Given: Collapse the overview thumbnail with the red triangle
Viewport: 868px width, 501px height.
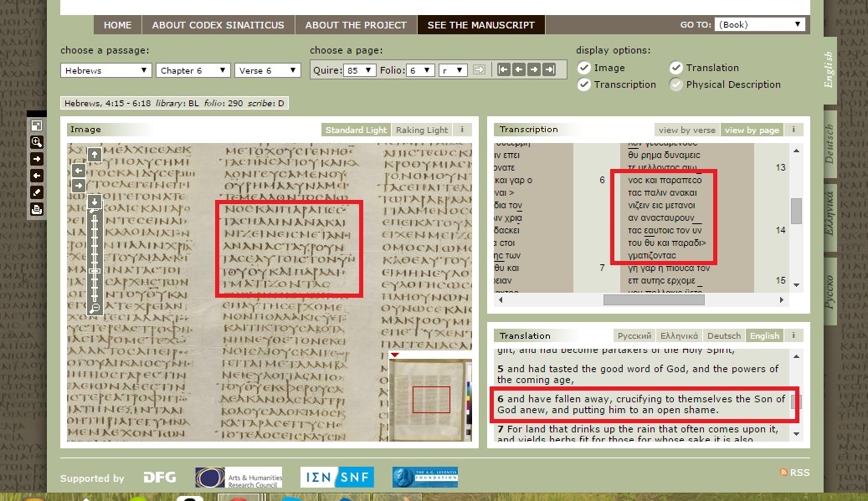Looking at the screenshot, I should 395,355.
